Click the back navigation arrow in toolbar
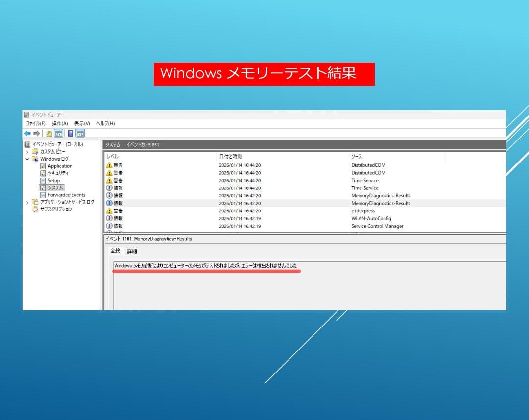The height and width of the screenshot is (420, 529). coord(28,133)
